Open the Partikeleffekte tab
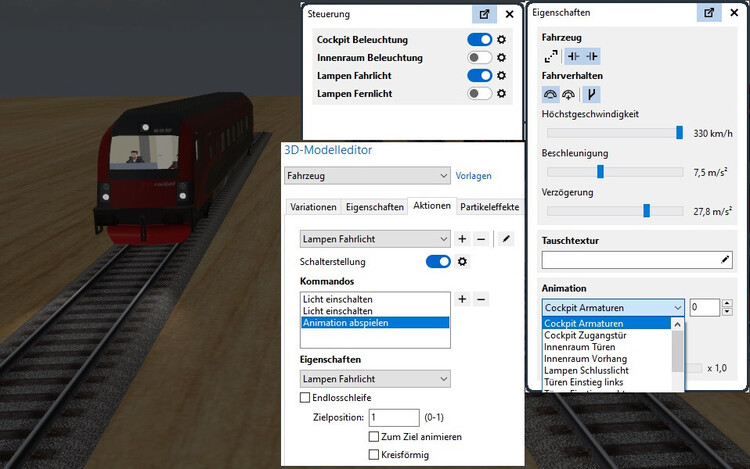 [x=490, y=207]
